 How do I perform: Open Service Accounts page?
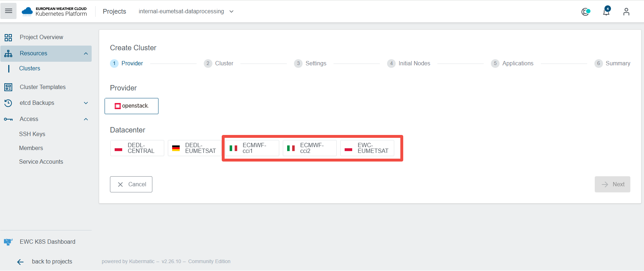pos(41,162)
